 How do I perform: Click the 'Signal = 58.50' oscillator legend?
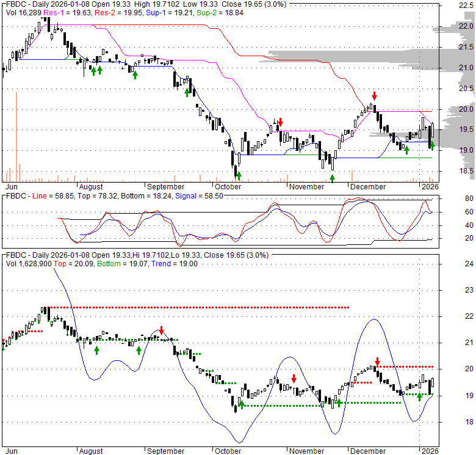[199, 196]
